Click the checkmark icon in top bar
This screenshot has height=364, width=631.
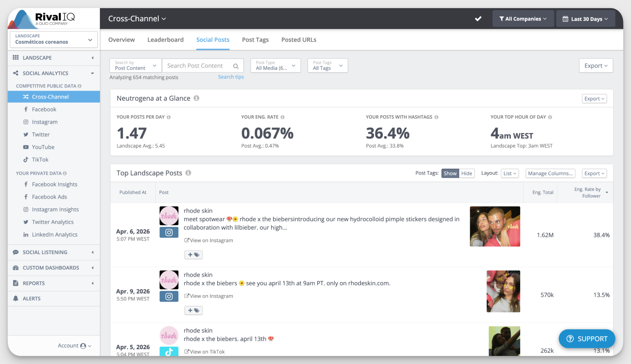[x=478, y=19]
